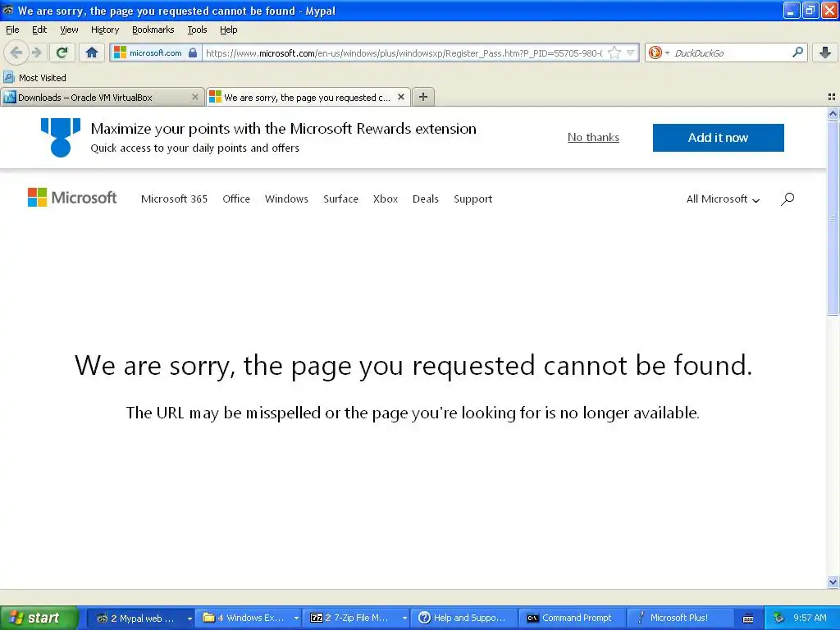Click the 'We are sorry' error heading
840x630 pixels.
point(413,365)
